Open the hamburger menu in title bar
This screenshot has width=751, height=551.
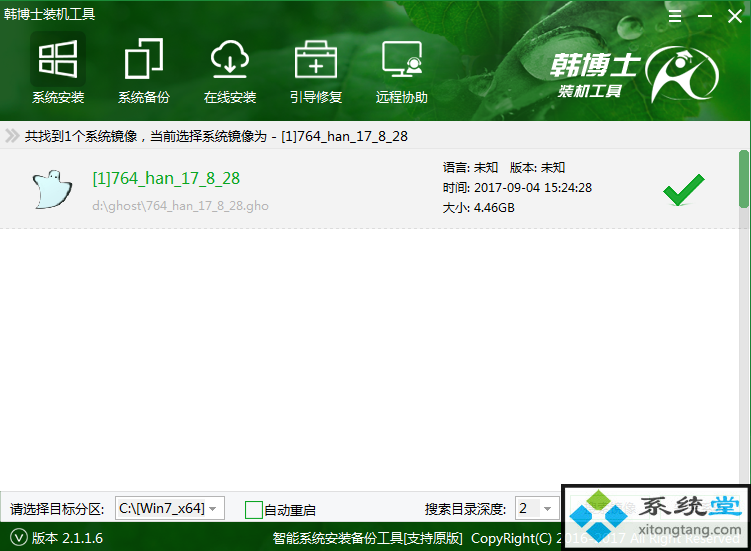coord(675,16)
